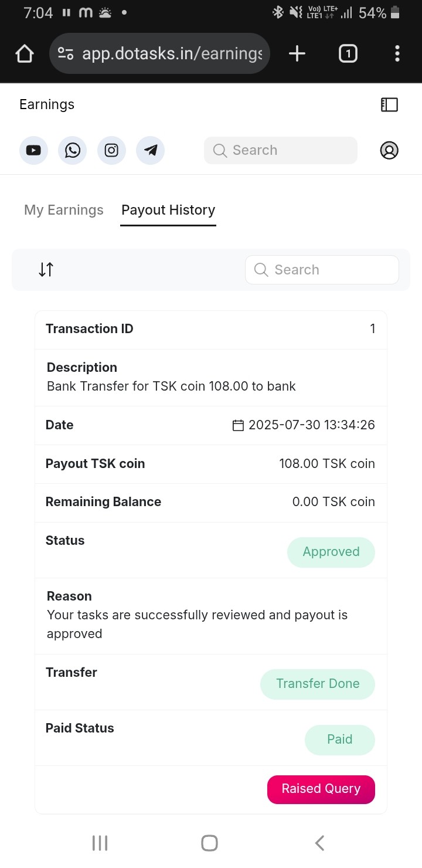The image size is (422, 868).
Task: Open browser three-dot menu
Action: click(397, 54)
